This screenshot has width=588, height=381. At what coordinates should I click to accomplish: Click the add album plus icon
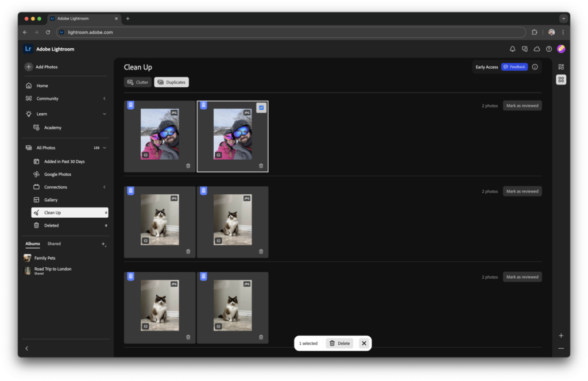coord(104,244)
